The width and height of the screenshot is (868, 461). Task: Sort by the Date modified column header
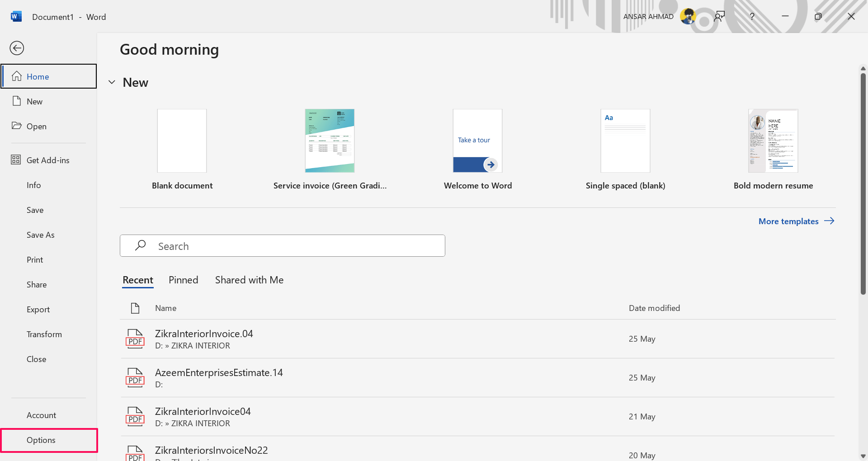[x=654, y=308]
